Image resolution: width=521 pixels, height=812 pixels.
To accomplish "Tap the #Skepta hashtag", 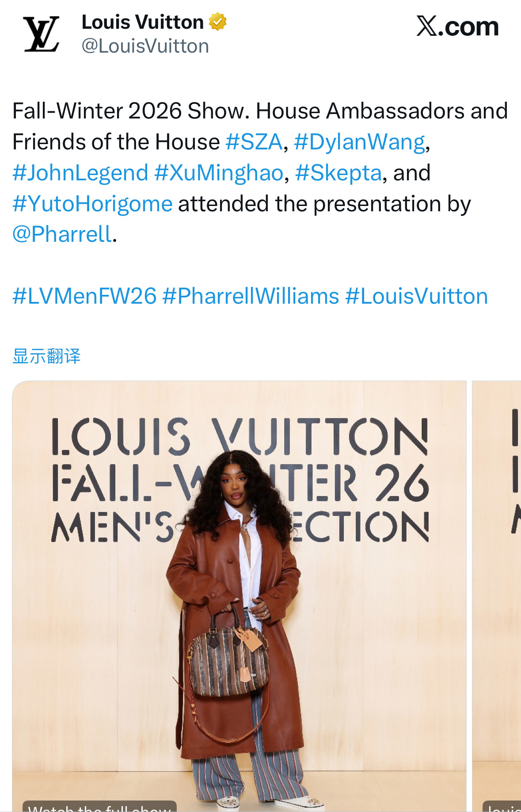I will coord(338,173).
